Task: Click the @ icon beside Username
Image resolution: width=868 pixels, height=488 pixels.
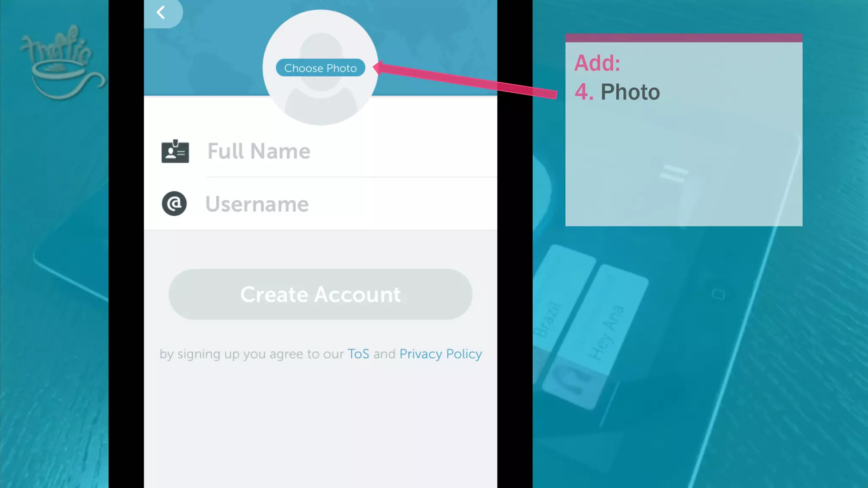Action: [174, 204]
